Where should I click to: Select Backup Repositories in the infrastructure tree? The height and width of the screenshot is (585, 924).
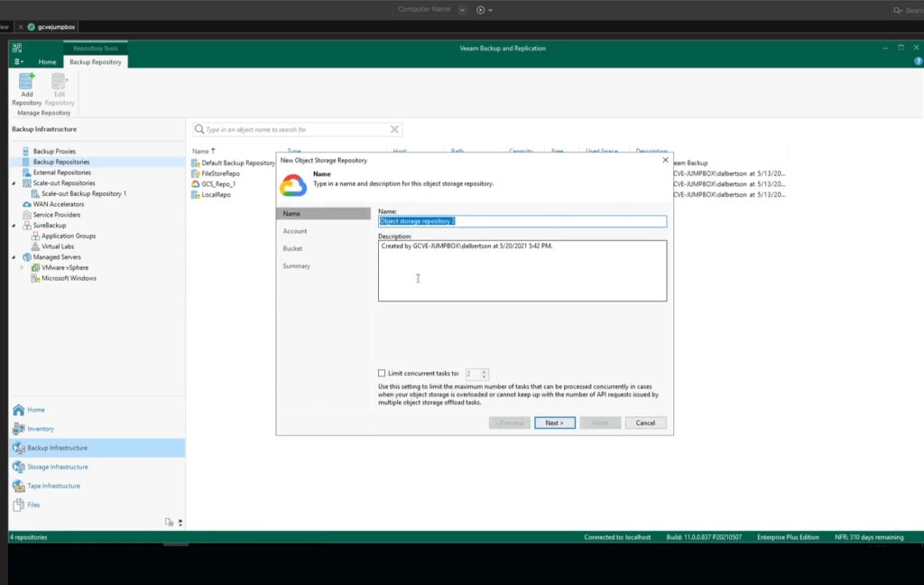[61, 162]
